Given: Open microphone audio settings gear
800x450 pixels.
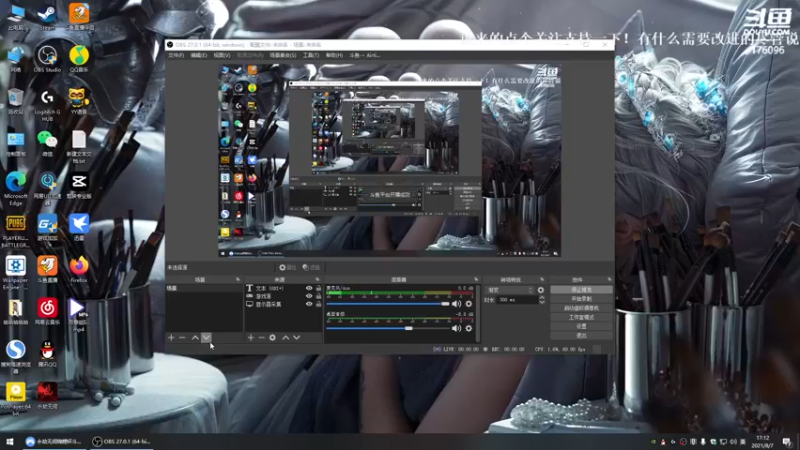Looking at the screenshot, I should [x=469, y=304].
